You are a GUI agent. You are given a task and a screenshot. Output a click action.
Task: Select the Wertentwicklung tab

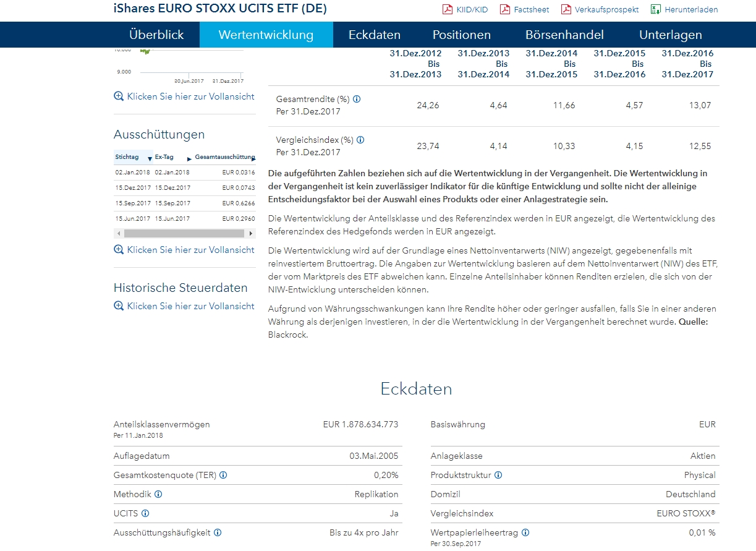(266, 35)
